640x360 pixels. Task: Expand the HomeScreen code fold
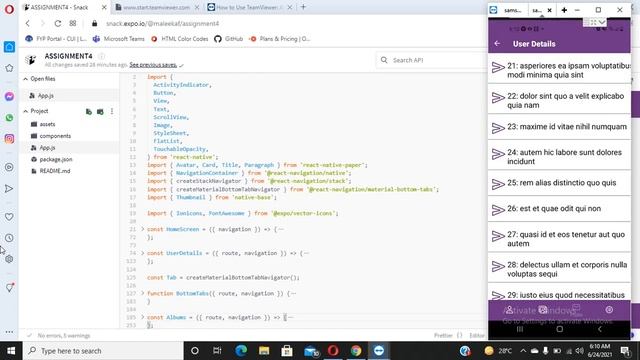pyautogui.click(x=142, y=229)
